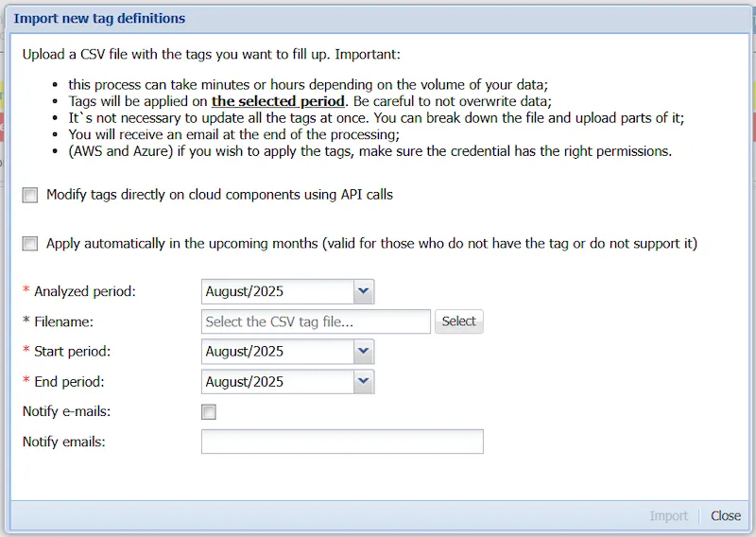
Task: Click the underlined 'the selected period' text
Action: click(x=278, y=101)
